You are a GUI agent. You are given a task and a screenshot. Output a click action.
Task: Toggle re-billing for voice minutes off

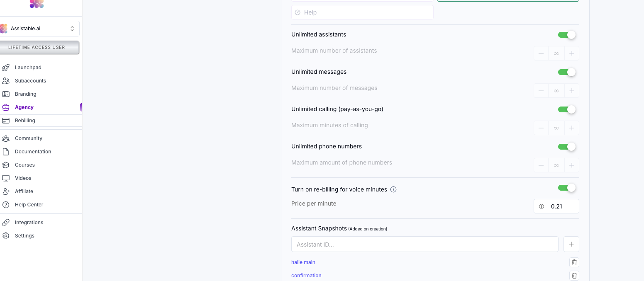point(567,188)
